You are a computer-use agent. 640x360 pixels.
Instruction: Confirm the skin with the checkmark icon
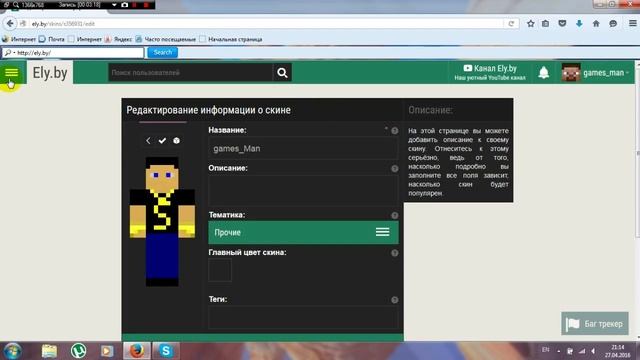click(162, 140)
